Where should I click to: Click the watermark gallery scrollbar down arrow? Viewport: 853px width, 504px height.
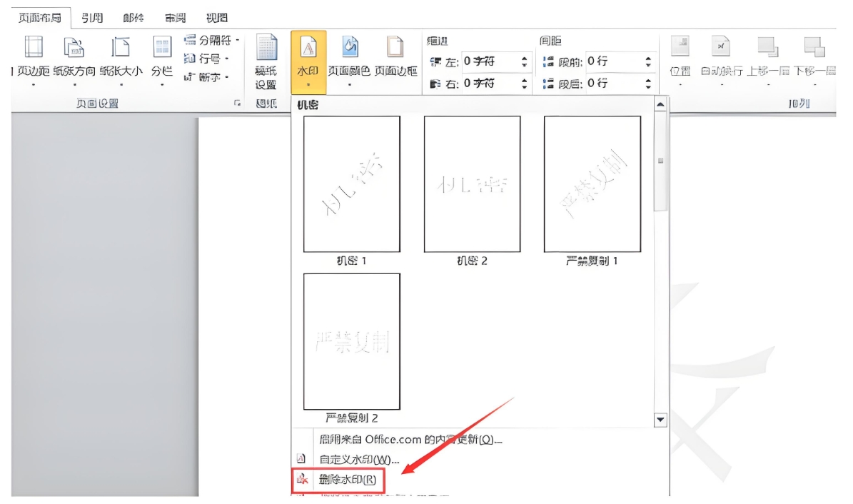pos(659,420)
